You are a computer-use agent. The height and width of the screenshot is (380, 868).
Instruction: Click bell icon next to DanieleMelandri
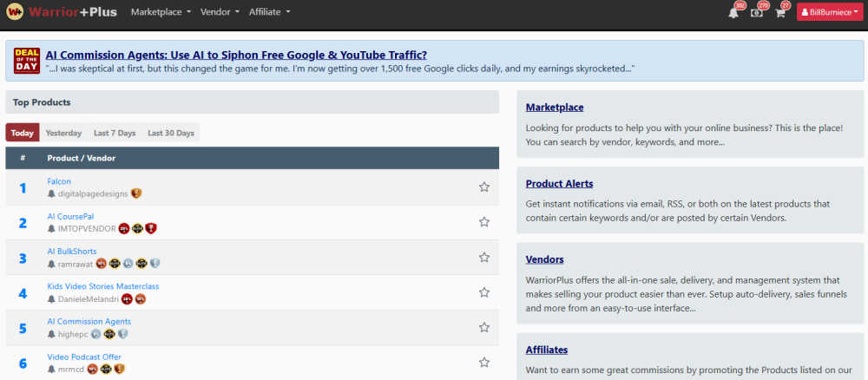point(51,298)
